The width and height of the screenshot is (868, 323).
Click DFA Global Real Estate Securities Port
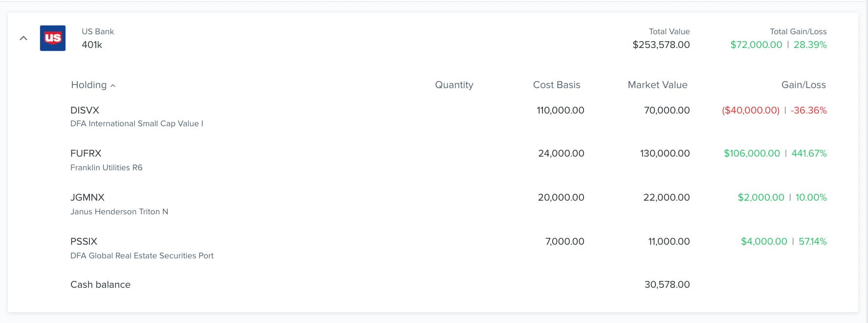(142, 255)
